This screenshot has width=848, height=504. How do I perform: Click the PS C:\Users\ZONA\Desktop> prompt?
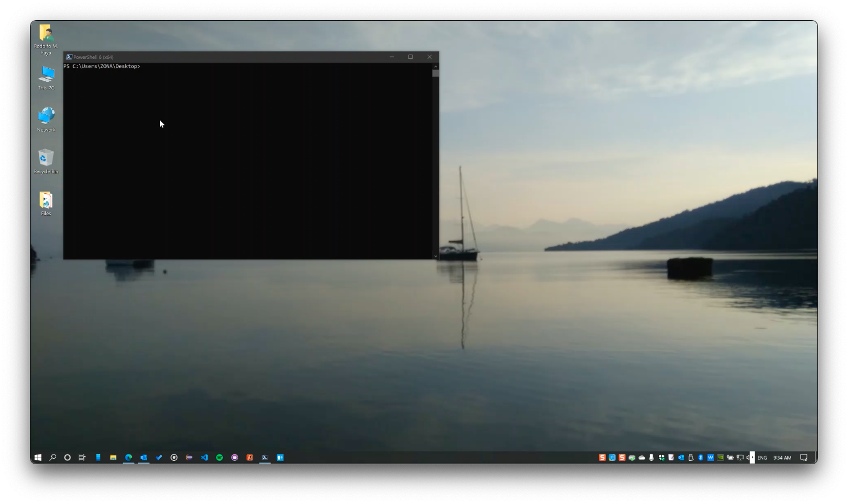tap(102, 66)
